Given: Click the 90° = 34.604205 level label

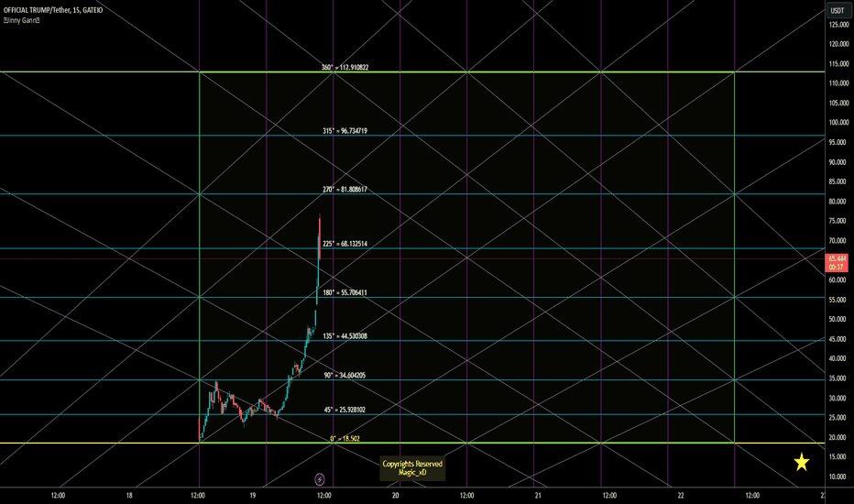Looking at the screenshot, I should tap(345, 376).
